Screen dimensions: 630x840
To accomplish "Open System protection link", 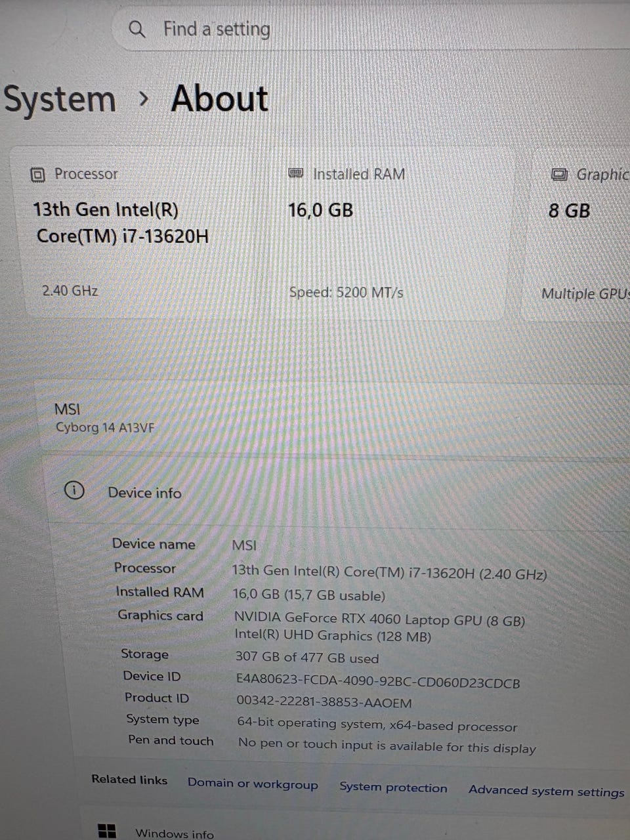I will [393, 787].
